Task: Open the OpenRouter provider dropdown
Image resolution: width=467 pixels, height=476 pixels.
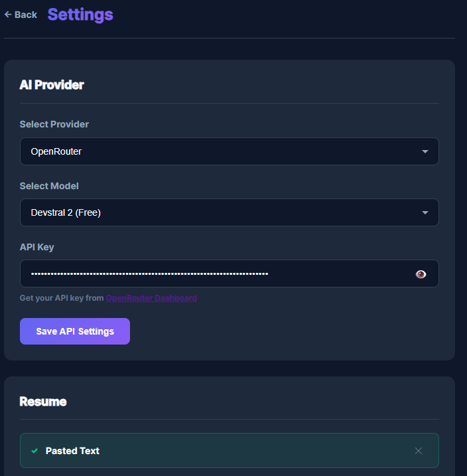Action: (219, 151)
